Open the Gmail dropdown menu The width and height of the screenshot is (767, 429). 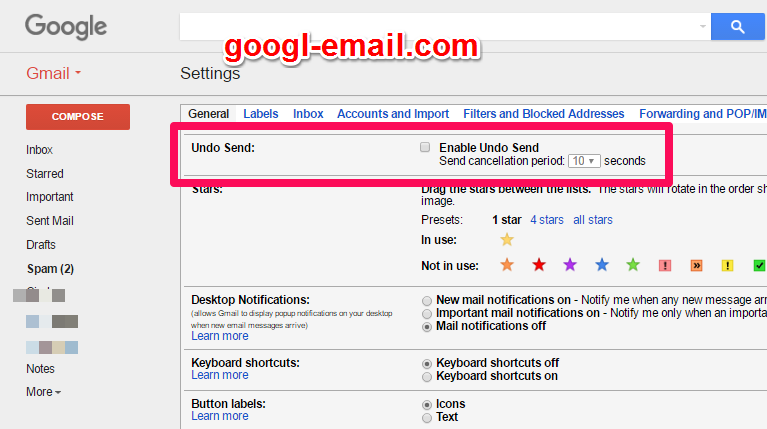coord(53,73)
